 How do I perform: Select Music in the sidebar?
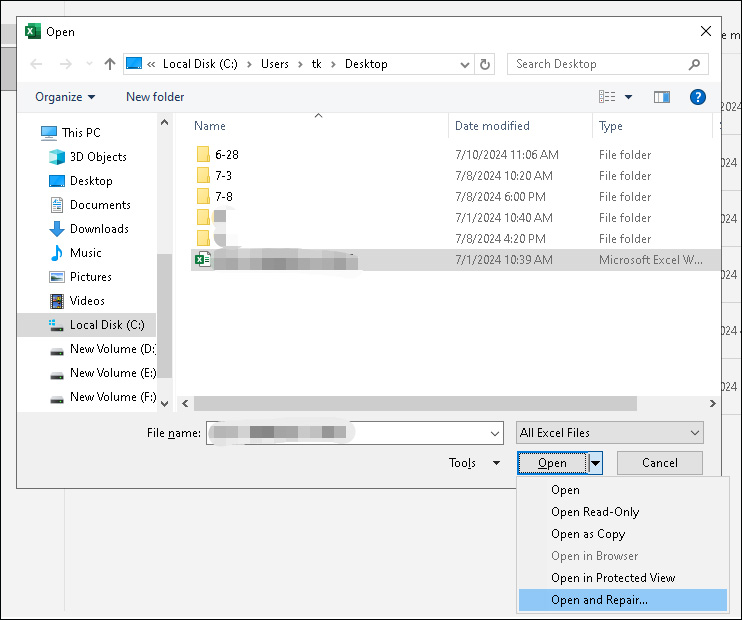75,253
